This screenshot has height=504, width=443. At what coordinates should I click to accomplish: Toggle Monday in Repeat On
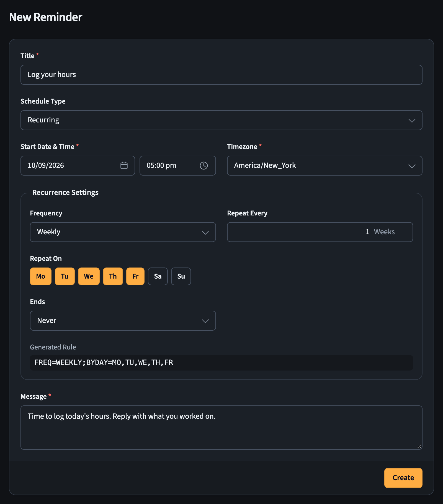pos(41,276)
